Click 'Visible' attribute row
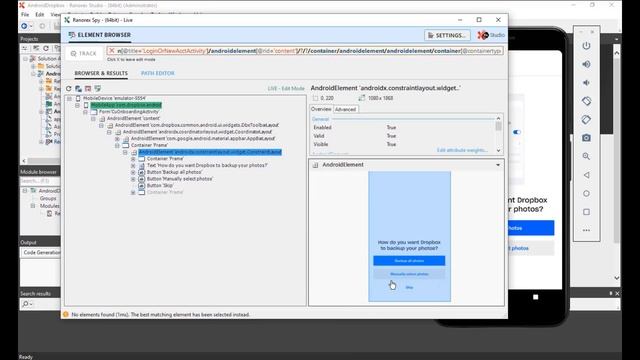This screenshot has width=640, height=360. [x=403, y=144]
